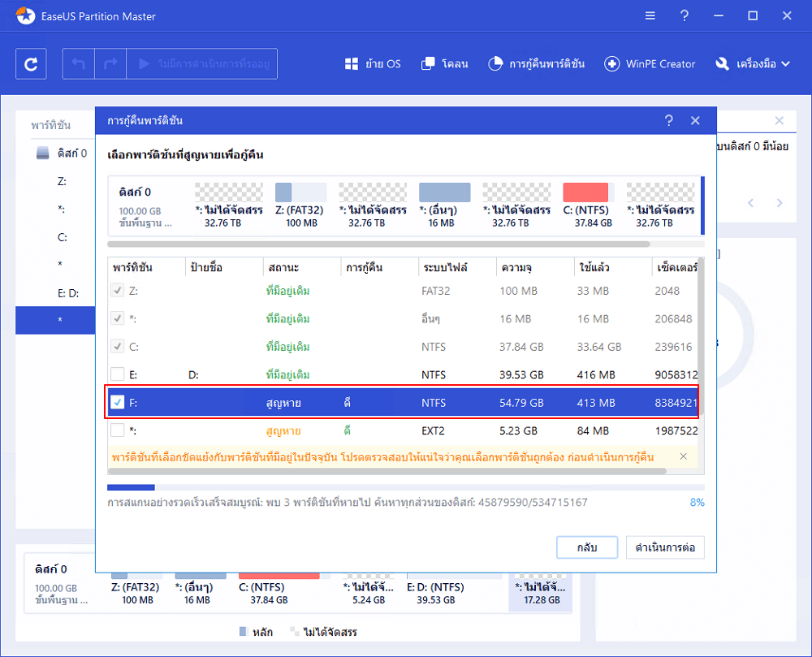
Task: Click the scan progress bar
Action: 405,487
